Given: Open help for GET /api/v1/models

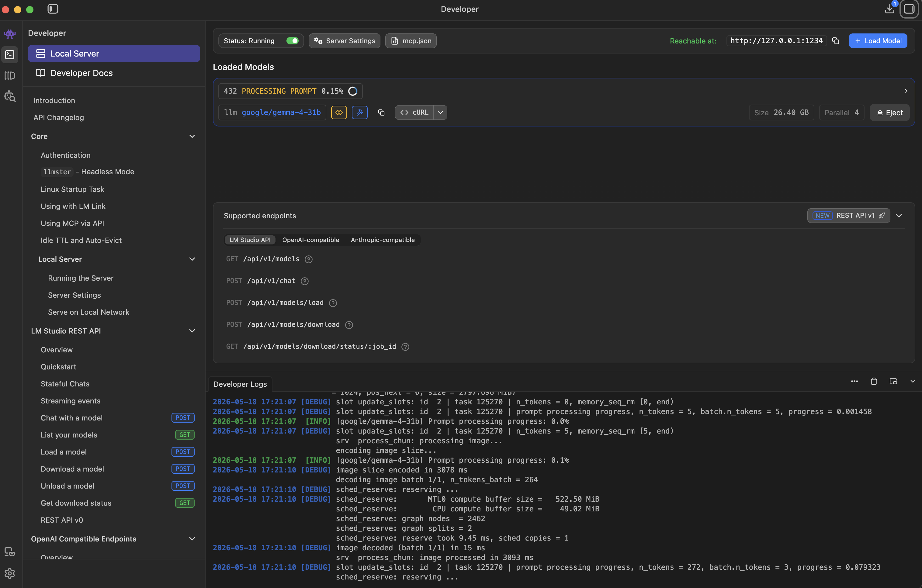Looking at the screenshot, I should (309, 259).
